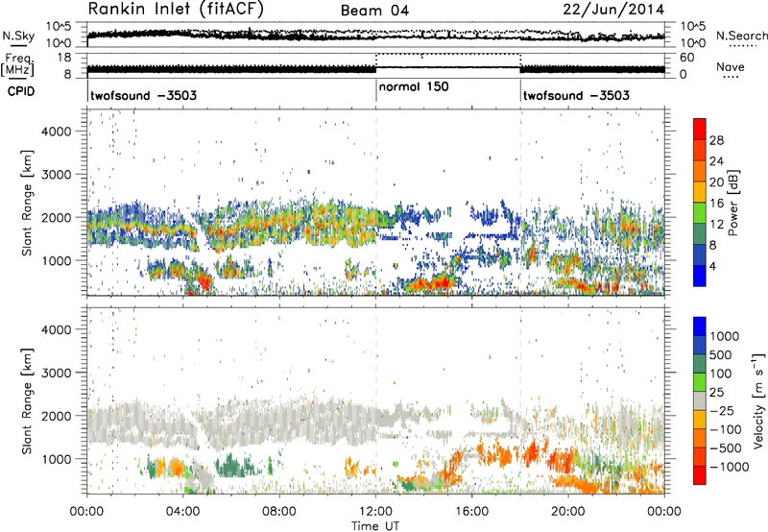This screenshot has height=532, width=768.
Task: Click '2000' on velocity panel range axis
Action: click(57, 416)
